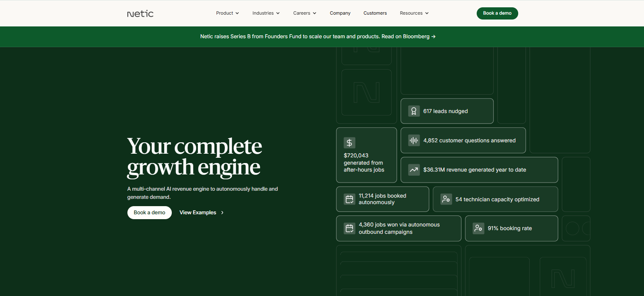Image resolution: width=644 pixels, height=296 pixels.
Task: Click the arrow icon after Read on Bloomberg
Action: [x=434, y=37]
